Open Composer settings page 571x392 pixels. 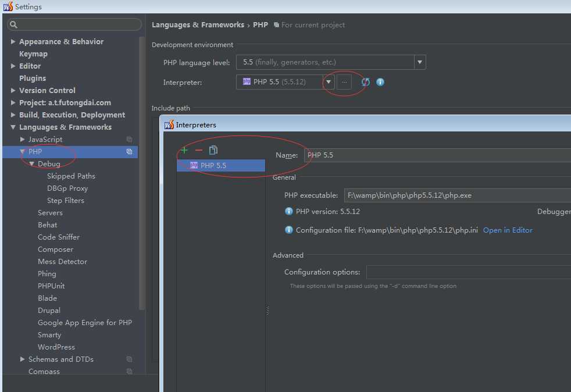(x=55, y=250)
